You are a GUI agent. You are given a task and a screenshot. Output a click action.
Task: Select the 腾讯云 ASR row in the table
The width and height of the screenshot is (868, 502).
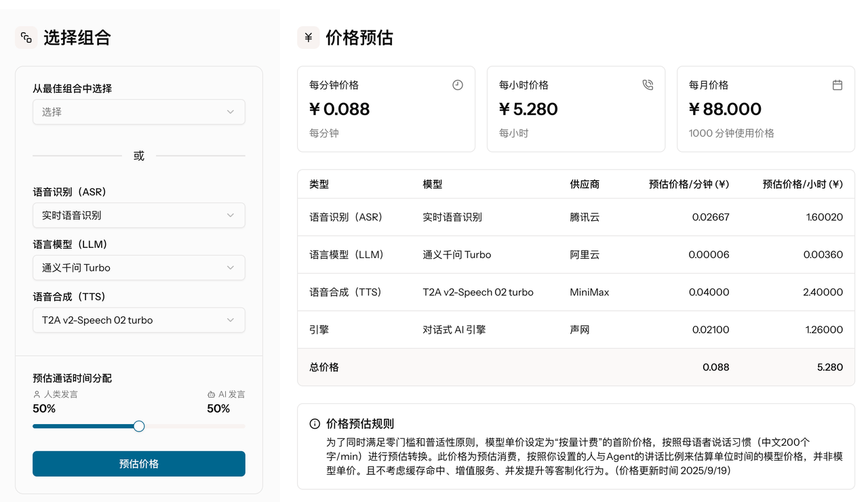point(576,217)
